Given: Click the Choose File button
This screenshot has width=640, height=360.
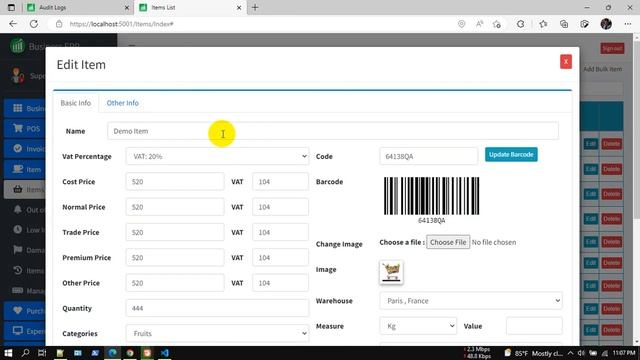Looking at the screenshot, I should (x=448, y=242).
